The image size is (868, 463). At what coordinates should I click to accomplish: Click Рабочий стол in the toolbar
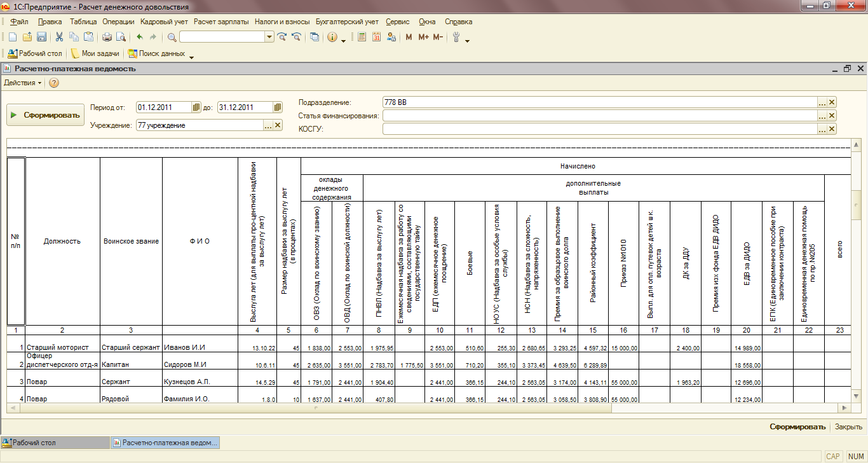(35, 54)
